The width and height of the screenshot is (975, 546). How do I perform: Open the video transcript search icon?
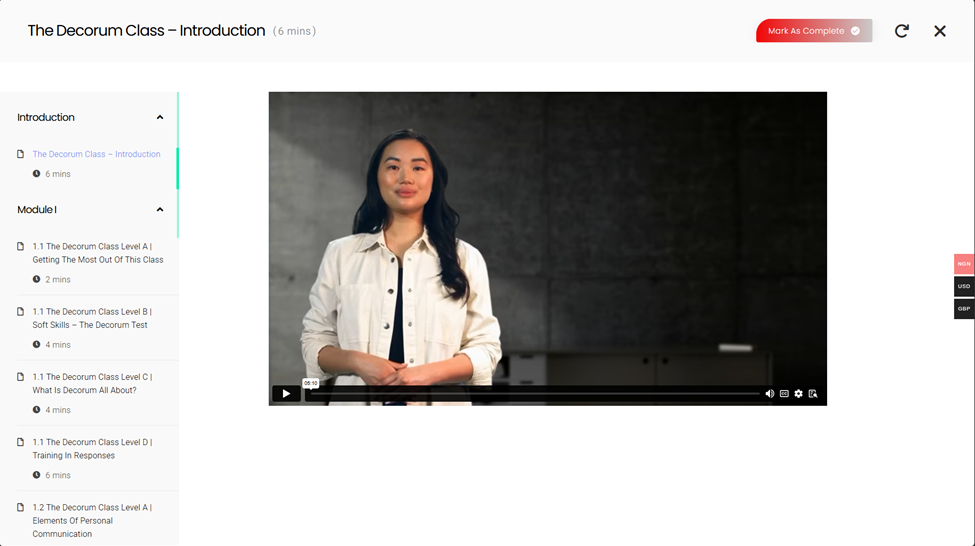coord(813,394)
